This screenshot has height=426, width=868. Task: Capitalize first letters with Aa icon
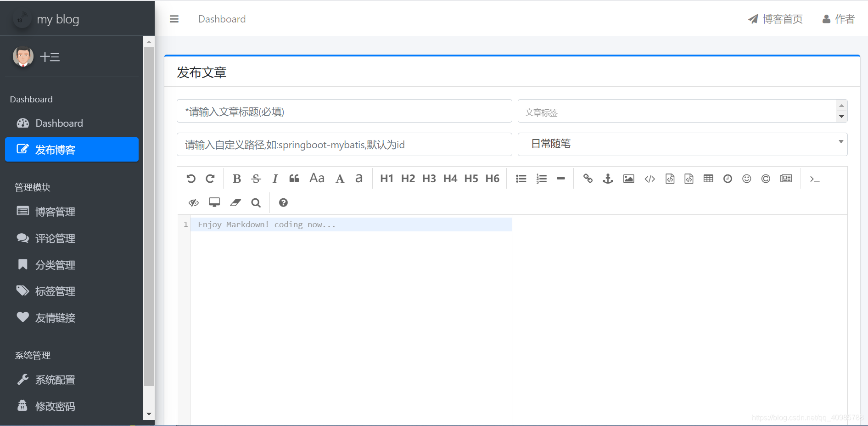tap(317, 178)
